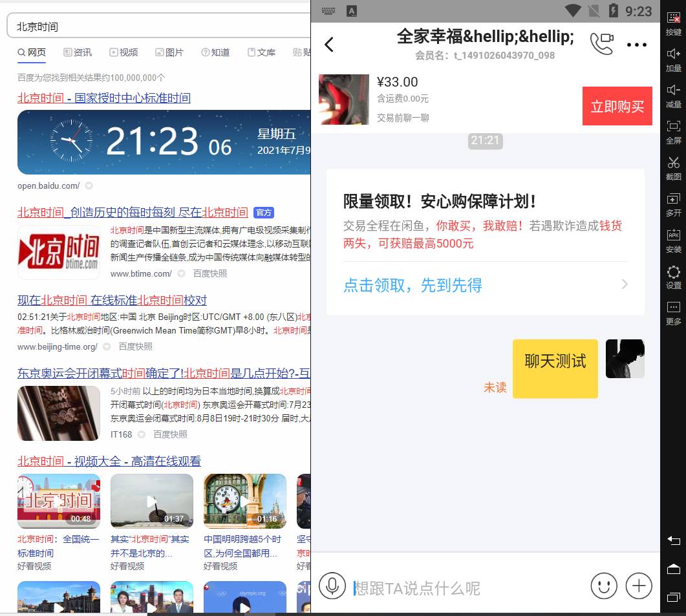This screenshot has height=616, width=686.
Task: Tap the microphone voice input icon
Action: [332, 586]
